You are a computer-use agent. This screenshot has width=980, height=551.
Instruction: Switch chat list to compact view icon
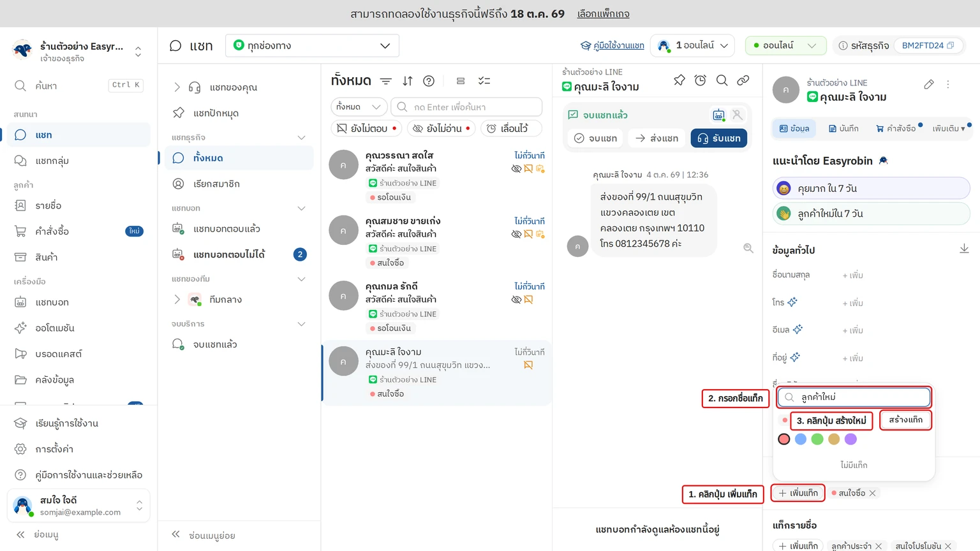[x=461, y=81]
